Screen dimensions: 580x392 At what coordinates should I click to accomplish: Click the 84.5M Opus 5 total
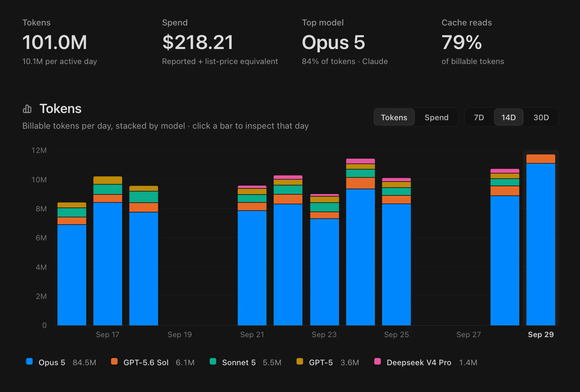click(84, 363)
